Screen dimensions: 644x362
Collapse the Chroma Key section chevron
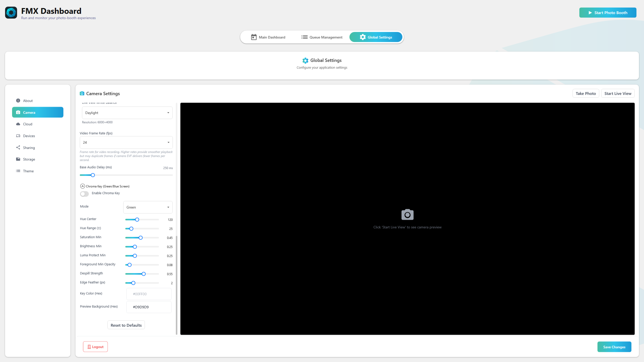pos(83,186)
